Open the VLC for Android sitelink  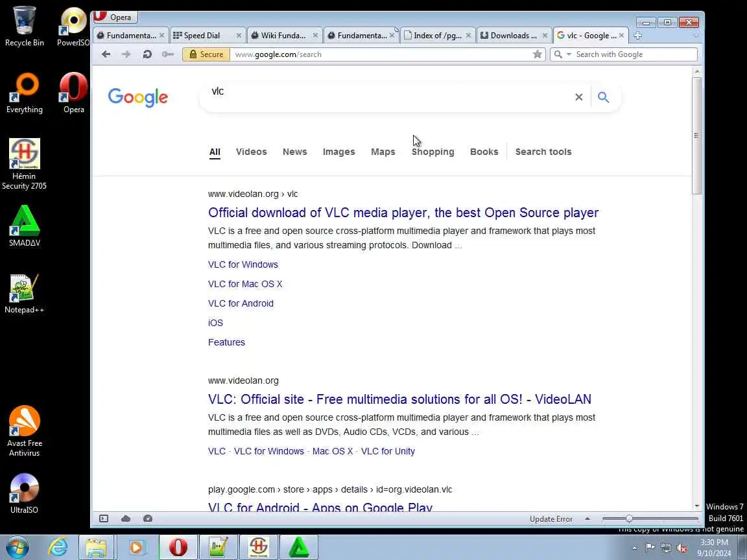[x=241, y=304]
